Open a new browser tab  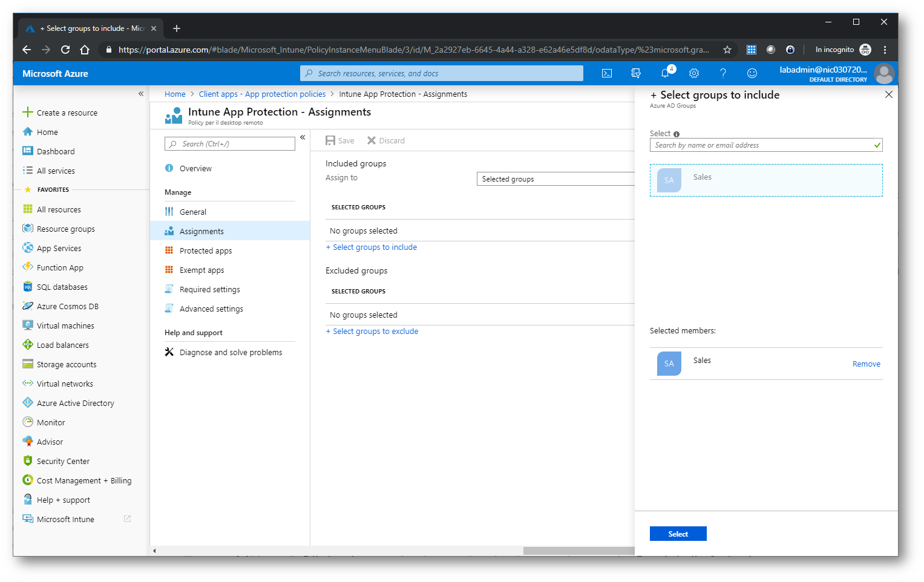(x=177, y=28)
